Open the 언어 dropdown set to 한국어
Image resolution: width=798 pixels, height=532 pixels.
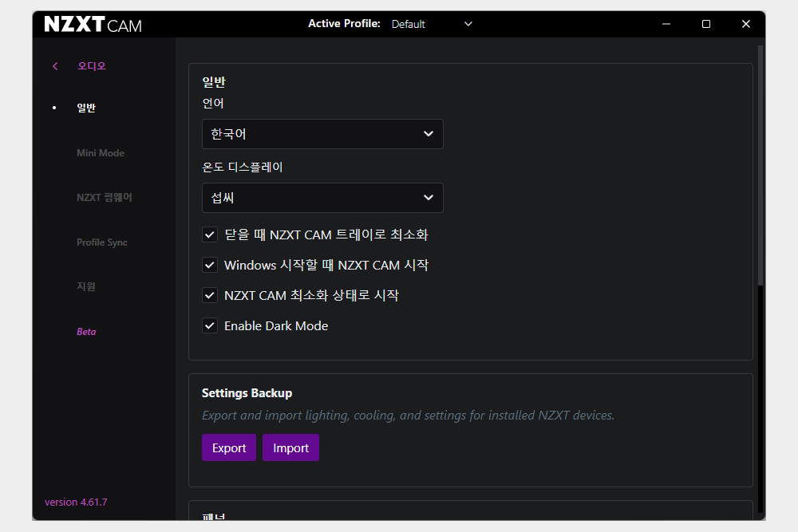click(x=322, y=134)
